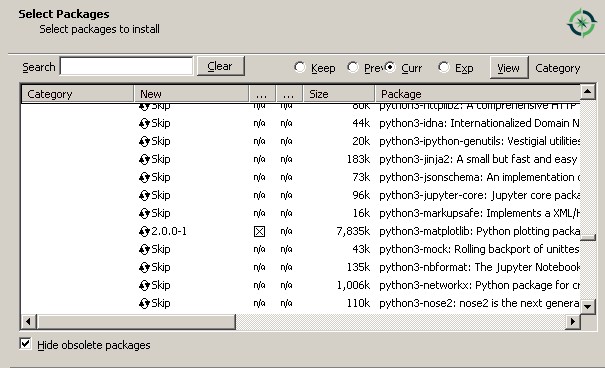Screen dimensions: 605x368
Task: Click Skip text in python3-idna row
Action: [161, 123]
